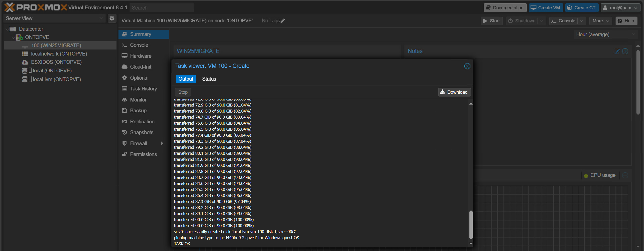Expand the Firewall submenu arrow

(162, 143)
